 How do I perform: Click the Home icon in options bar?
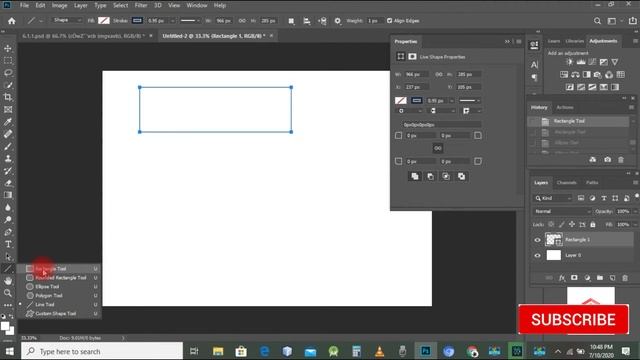[12, 21]
